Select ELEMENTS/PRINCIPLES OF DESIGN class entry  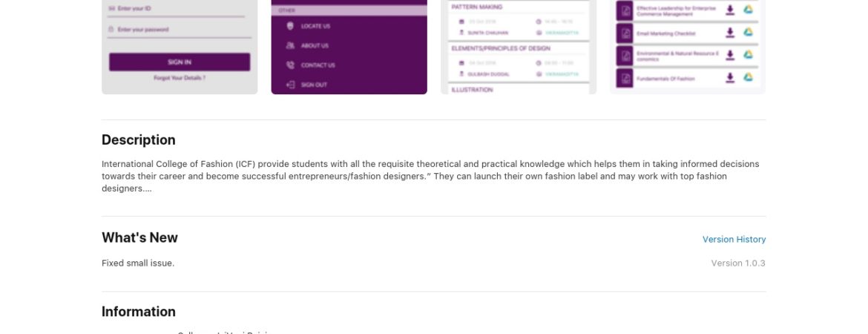point(519,62)
